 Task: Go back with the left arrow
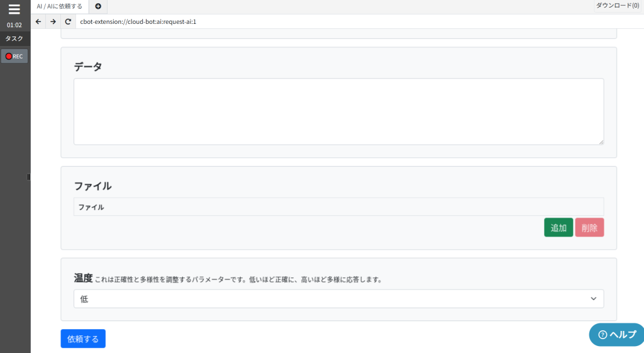point(38,21)
